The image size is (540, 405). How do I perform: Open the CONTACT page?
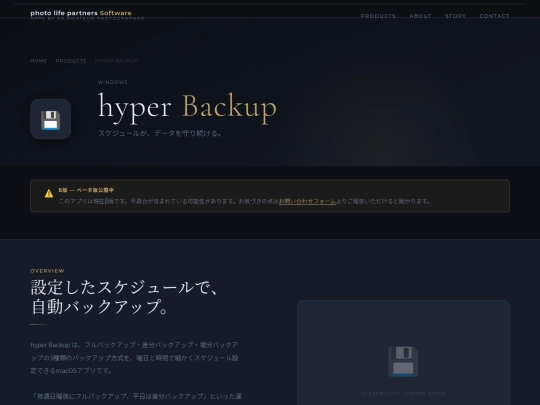[x=494, y=16]
